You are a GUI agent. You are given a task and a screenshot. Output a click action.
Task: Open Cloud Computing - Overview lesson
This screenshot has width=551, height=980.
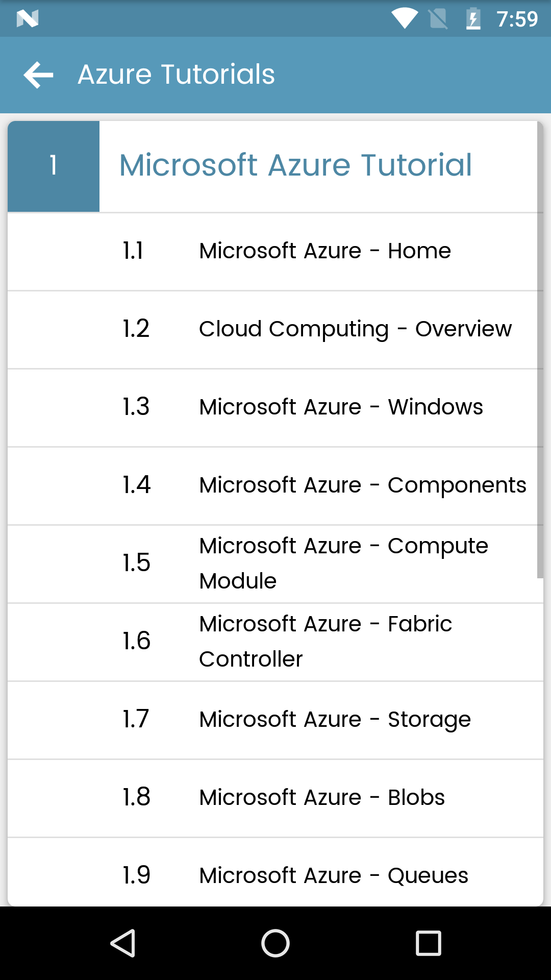[275, 330]
